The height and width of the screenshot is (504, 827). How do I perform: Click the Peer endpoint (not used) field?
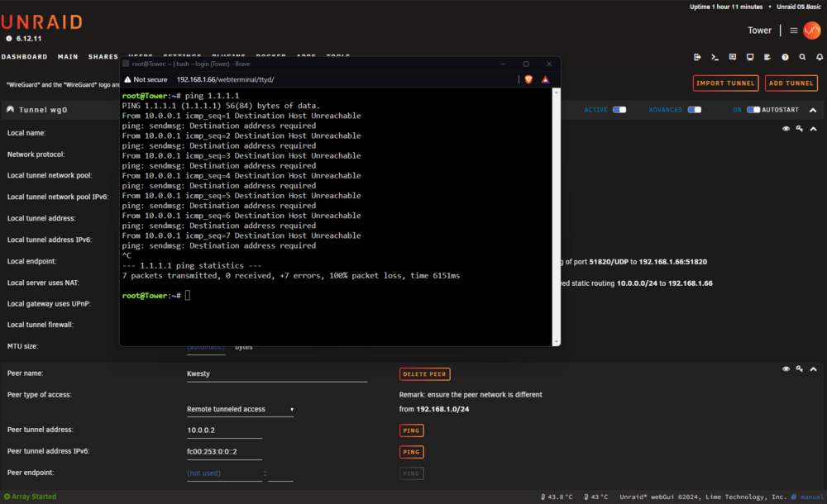point(224,473)
